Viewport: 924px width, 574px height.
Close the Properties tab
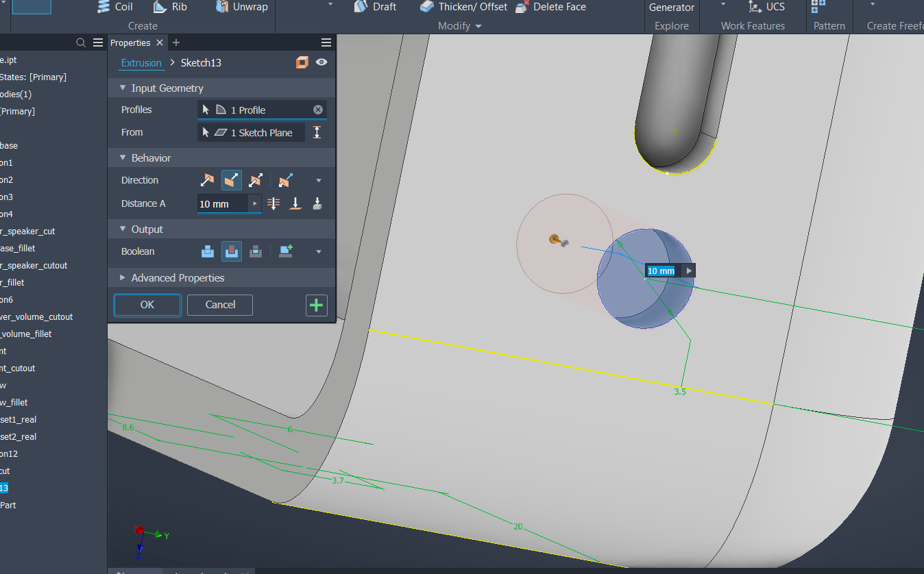pos(160,42)
